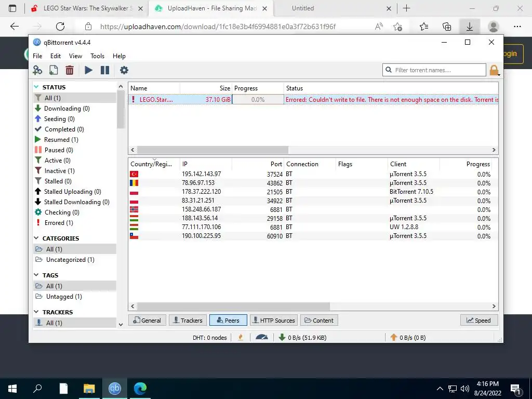This screenshot has height=399, width=532.
Task: Filter by Active (0) status
Action: (x=75, y=161)
